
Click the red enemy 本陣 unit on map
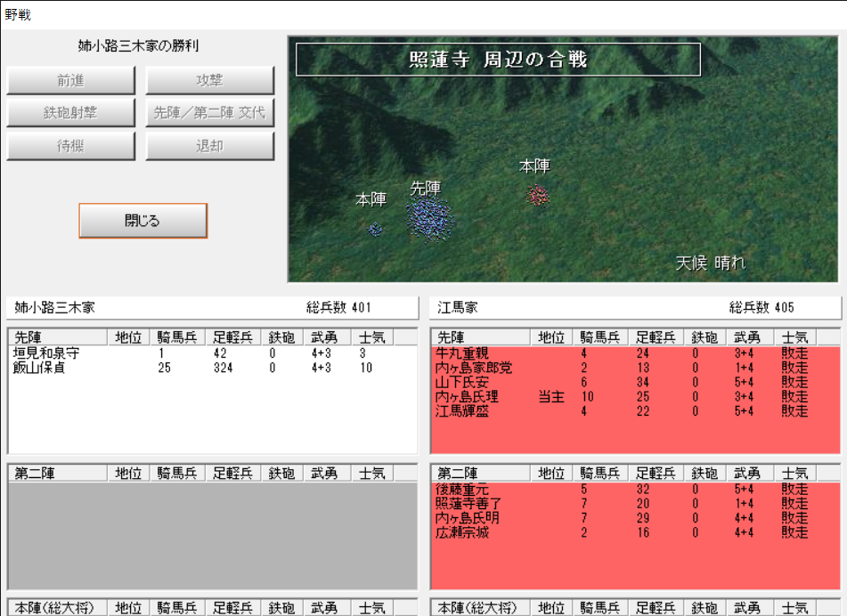[536, 195]
